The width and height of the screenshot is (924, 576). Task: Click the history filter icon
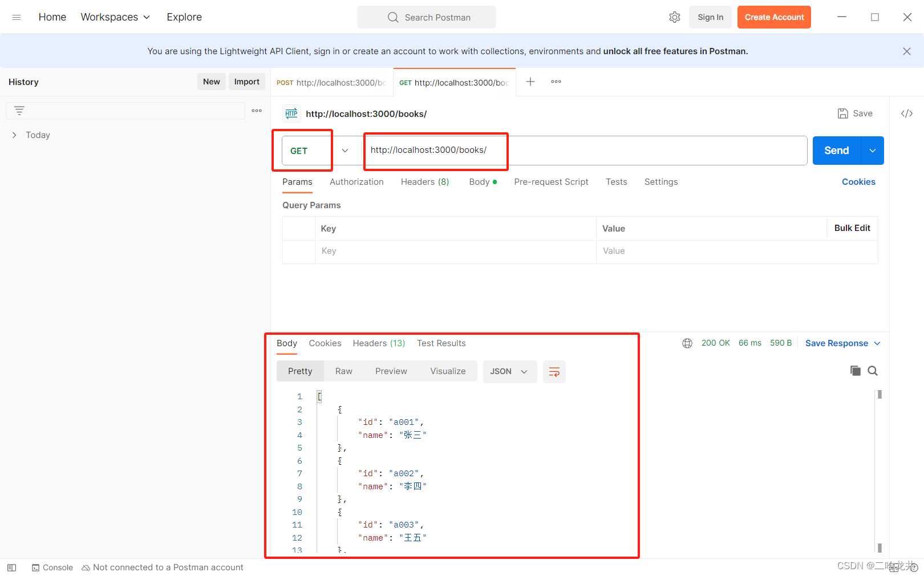click(19, 111)
